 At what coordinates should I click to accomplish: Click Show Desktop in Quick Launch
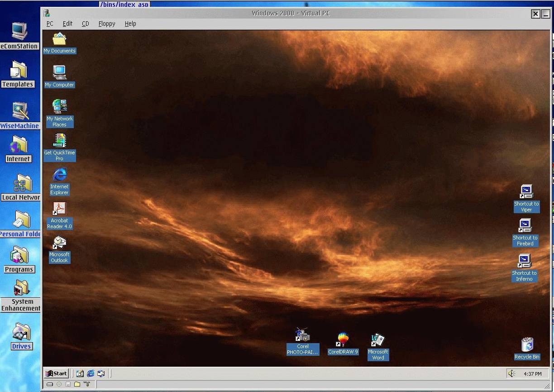click(x=80, y=373)
